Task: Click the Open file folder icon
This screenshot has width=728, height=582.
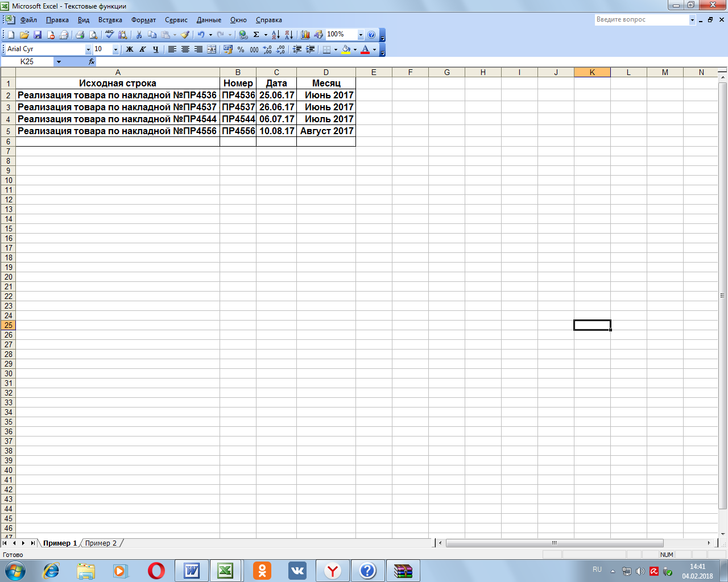Action: pyautogui.click(x=24, y=35)
